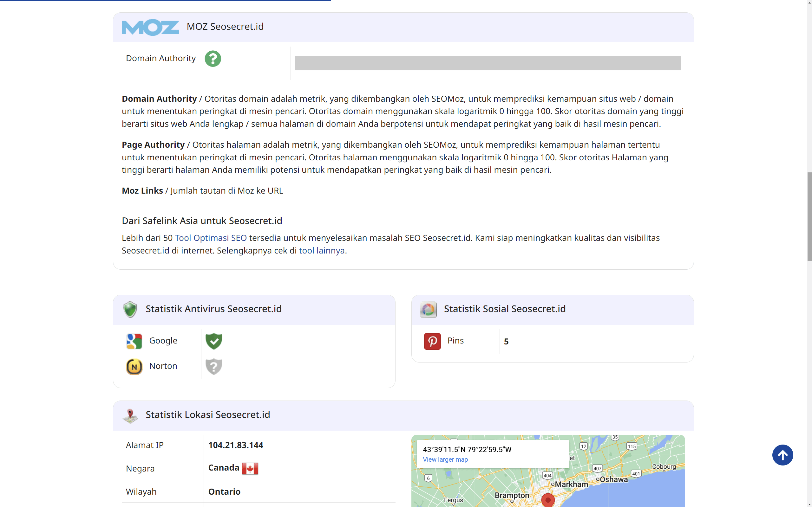This screenshot has height=507, width=812.
Task: Expand the Statistik Antivirus Seosecret.id section
Action: (x=213, y=309)
